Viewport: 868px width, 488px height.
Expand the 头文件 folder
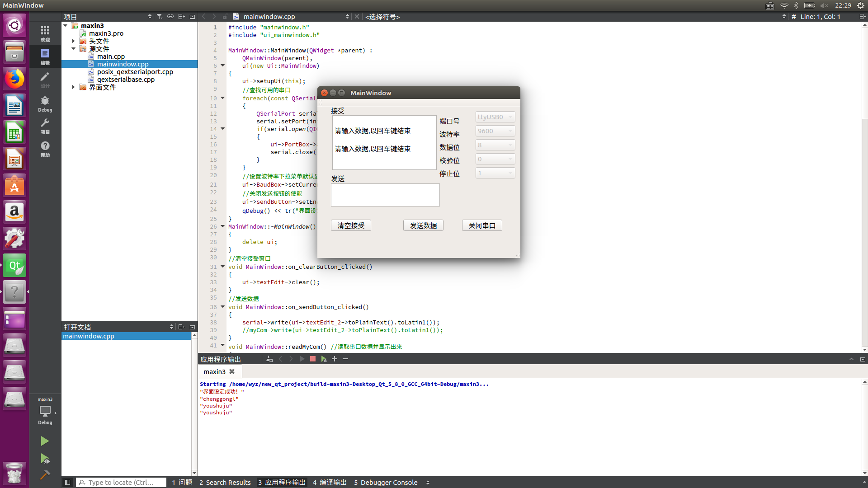point(73,41)
